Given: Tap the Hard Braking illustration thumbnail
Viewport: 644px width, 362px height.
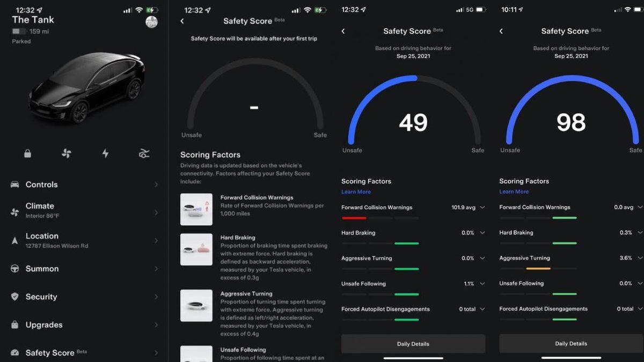Looking at the screenshot, I should pos(196,250).
